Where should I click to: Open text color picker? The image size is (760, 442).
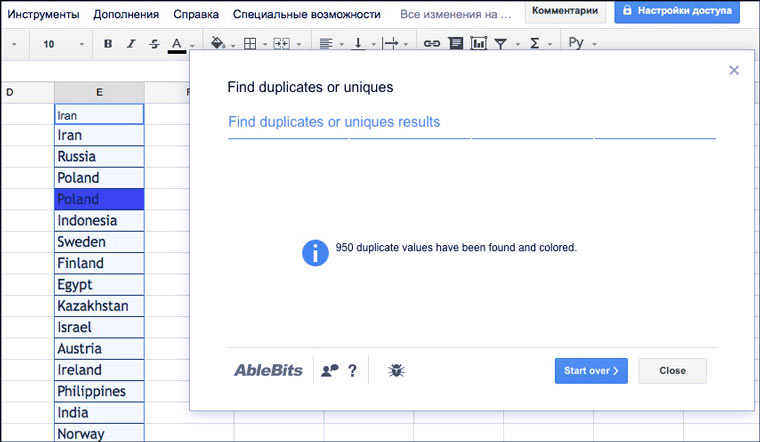[x=177, y=44]
